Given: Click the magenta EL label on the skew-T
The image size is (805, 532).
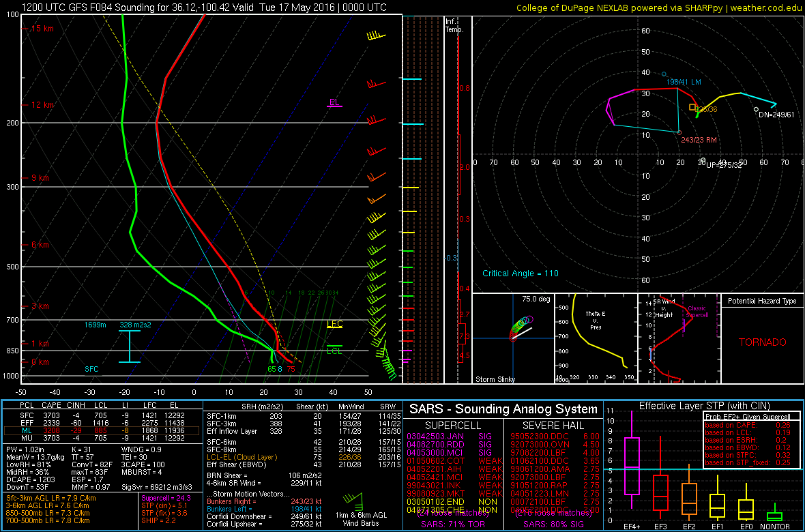Looking at the screenshot, I should [334, 102].
